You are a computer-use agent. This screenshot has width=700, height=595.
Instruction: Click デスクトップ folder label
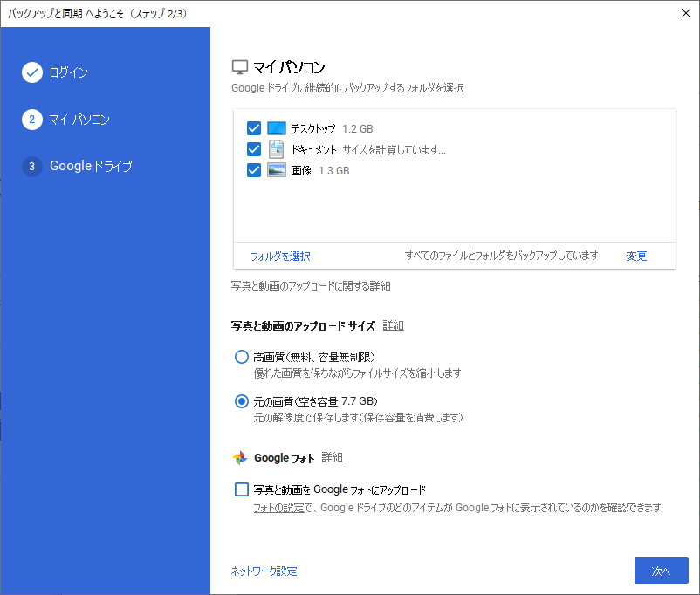313,129
